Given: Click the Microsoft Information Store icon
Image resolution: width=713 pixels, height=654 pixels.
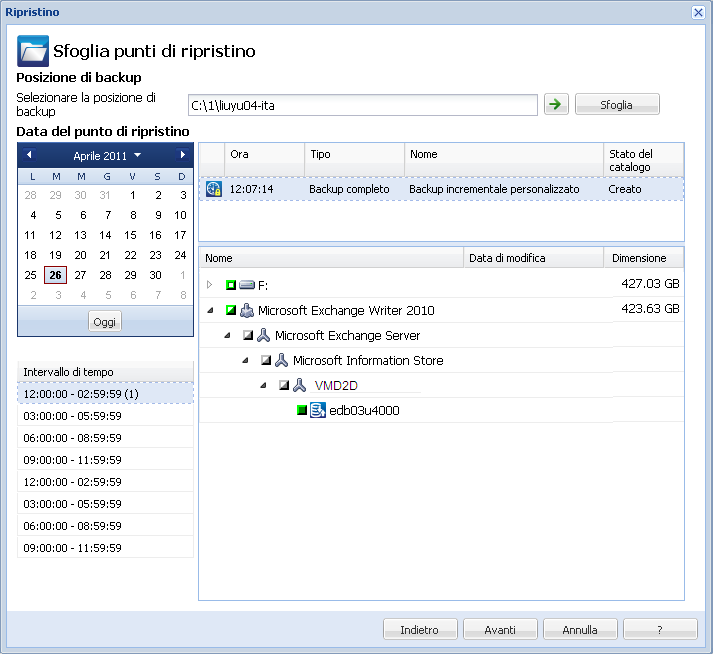Looking at the screenshot, I should [282, 361].
